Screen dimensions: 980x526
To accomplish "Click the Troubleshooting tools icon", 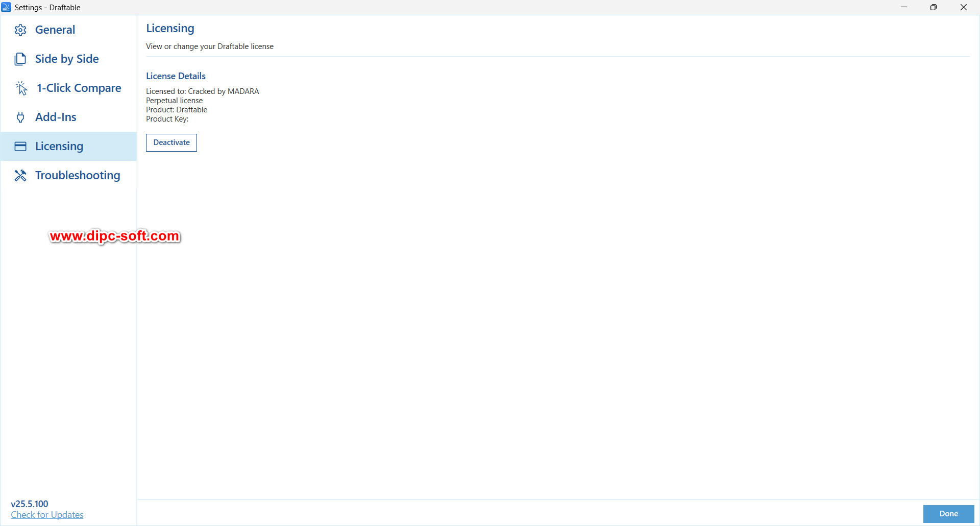I will click(x=20, y=176).
